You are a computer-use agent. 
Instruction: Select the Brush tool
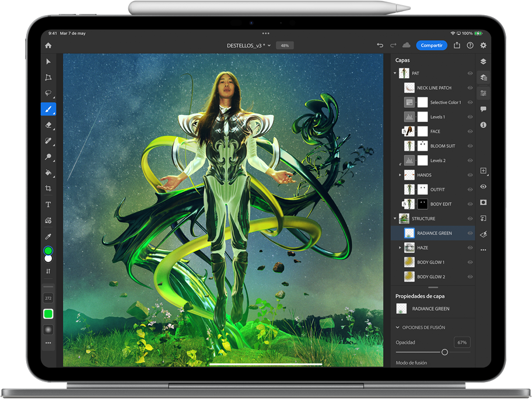tap(48, 109)
